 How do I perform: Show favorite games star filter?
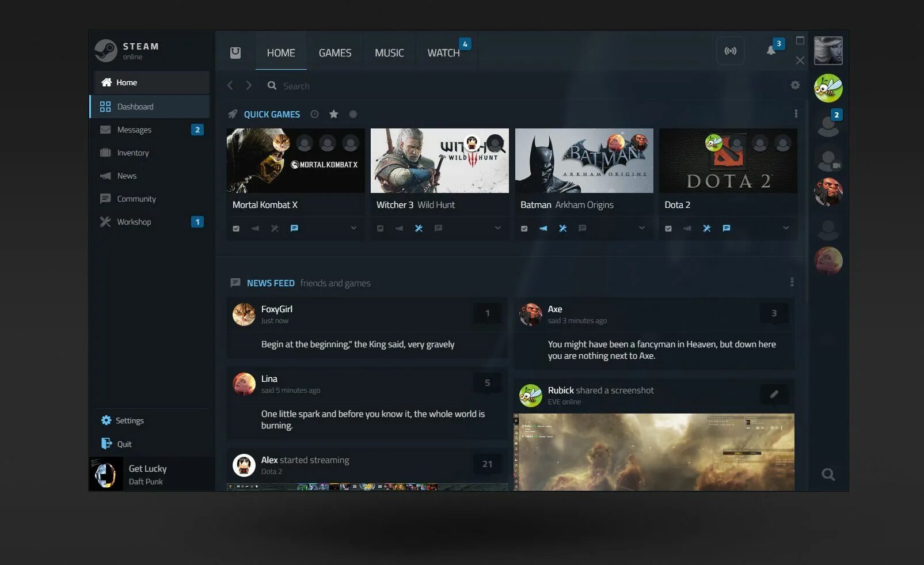[x=333, y=114]
